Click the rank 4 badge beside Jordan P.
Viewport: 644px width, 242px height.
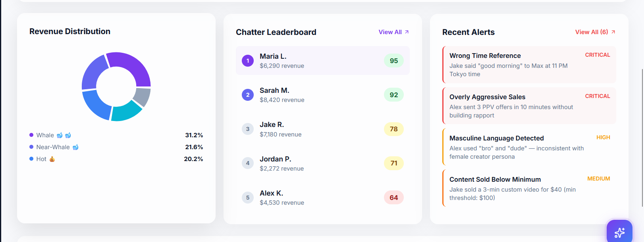point(248,163)
